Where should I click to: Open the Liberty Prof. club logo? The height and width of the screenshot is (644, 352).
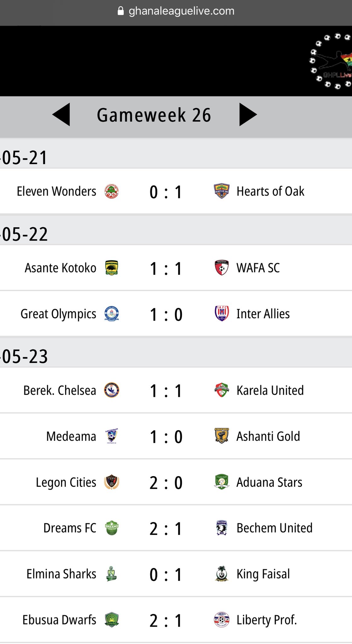pos(222,619)
